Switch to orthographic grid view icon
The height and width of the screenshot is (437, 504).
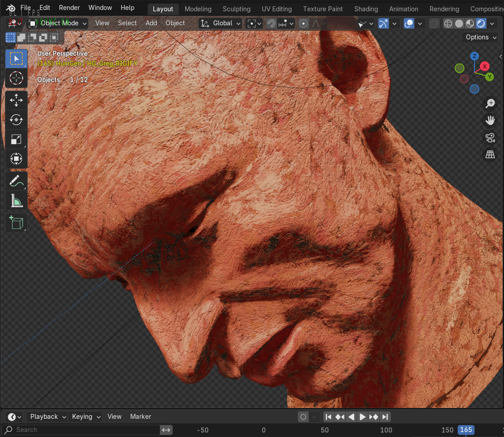[490, 155]
